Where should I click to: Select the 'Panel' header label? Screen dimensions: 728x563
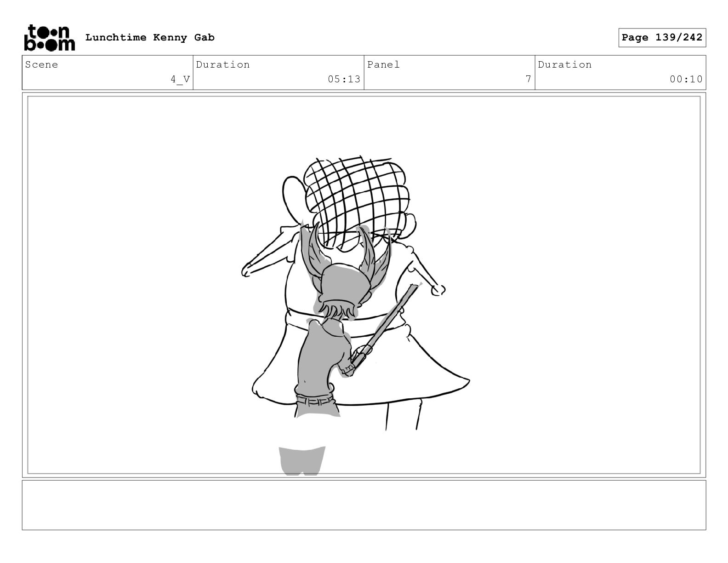(383, 65)
